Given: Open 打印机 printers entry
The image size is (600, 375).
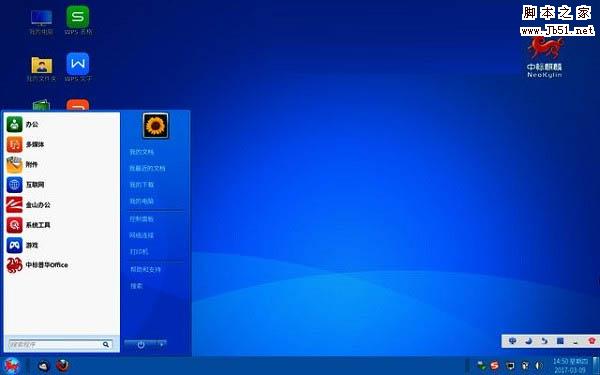Looking at the screenshot, I should point(139,252).
